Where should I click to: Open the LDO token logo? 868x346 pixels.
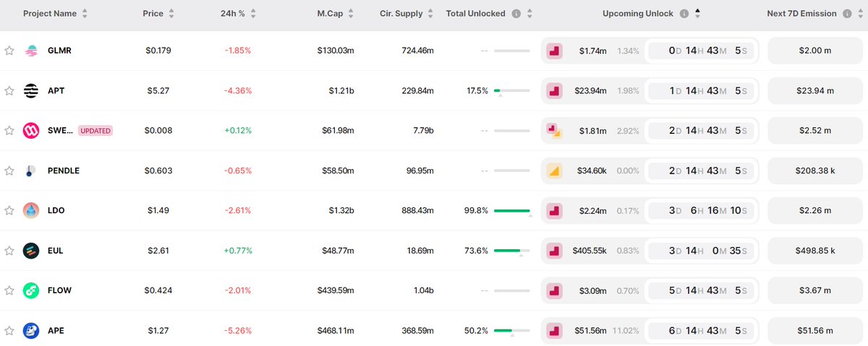[x=31, y=210]
